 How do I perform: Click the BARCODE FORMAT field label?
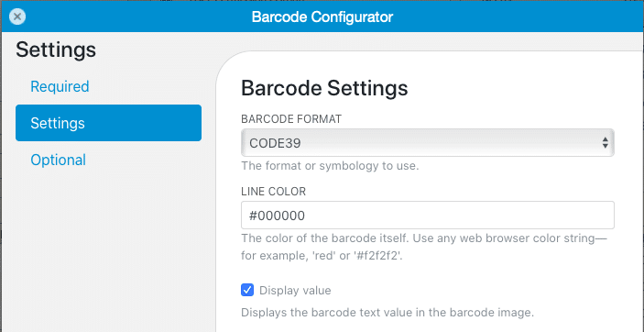291,119
